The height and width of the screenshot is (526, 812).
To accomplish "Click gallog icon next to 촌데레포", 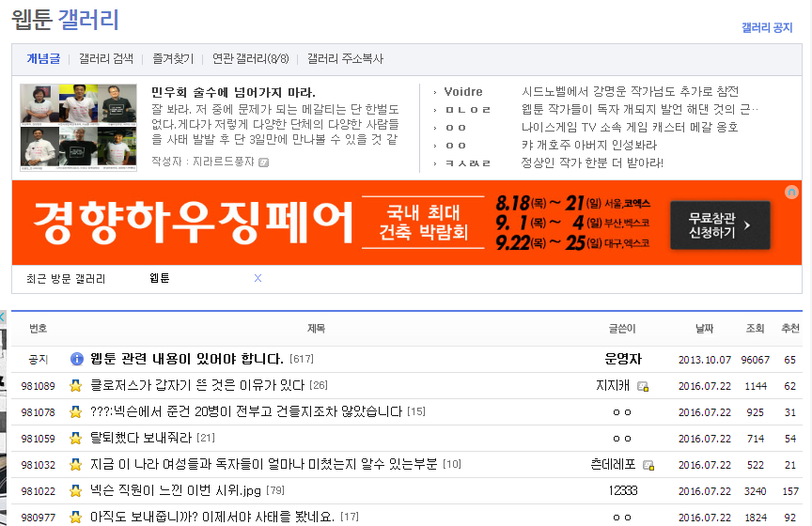I will pyautogui.click(x=648, y=465).
